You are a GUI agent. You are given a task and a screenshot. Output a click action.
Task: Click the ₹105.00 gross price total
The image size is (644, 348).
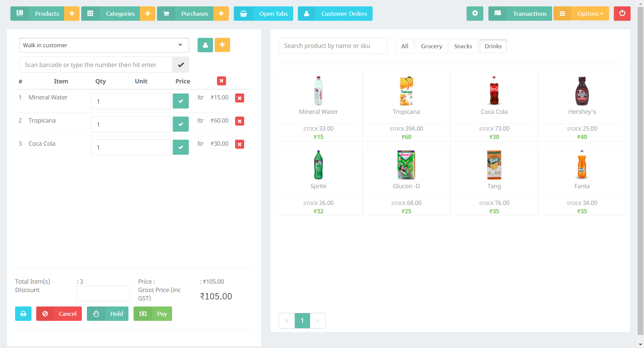tap(216, 296)
